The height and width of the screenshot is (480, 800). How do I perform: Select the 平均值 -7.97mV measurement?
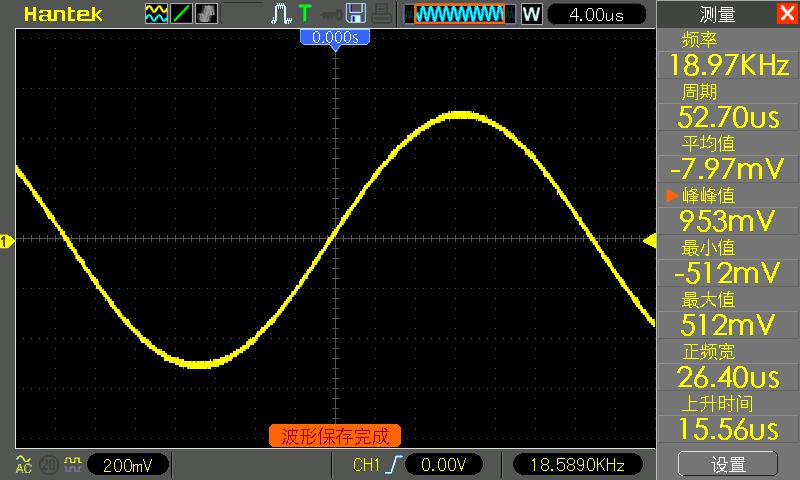(x=728, y=159)
